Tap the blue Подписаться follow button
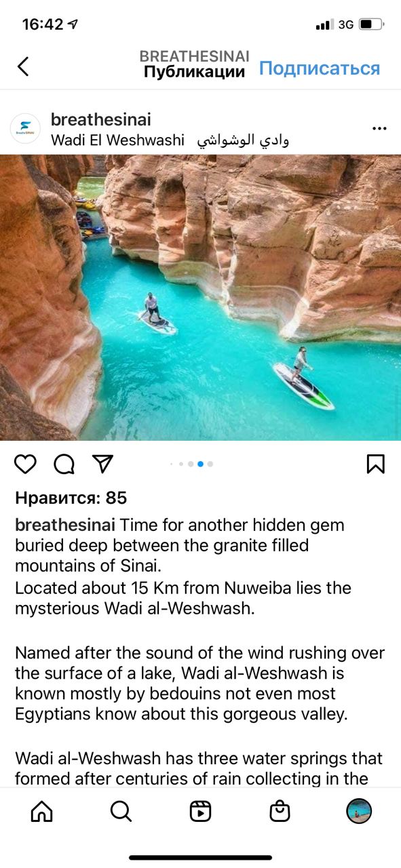 [x=320, y=68]
